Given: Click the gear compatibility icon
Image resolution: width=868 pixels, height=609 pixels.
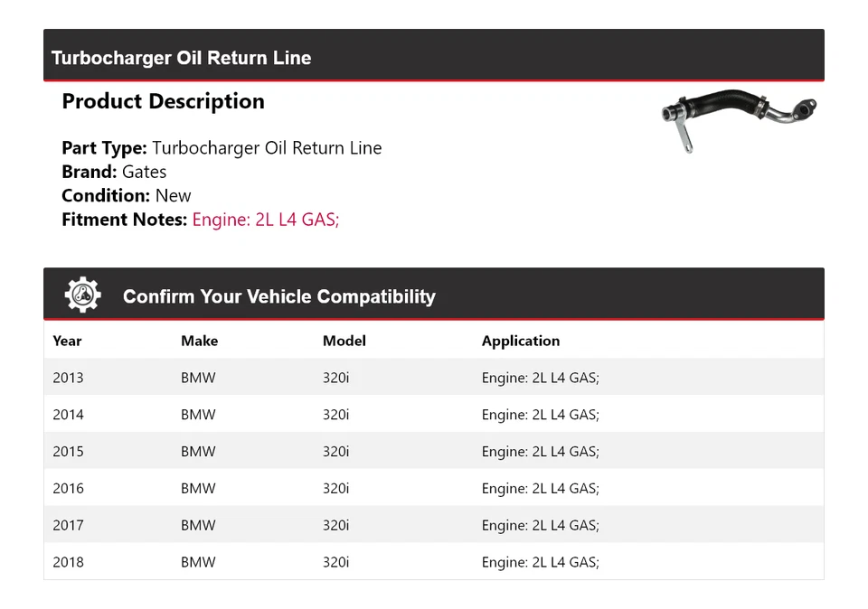Looking at the screenshot, I should tap(82, 295).
